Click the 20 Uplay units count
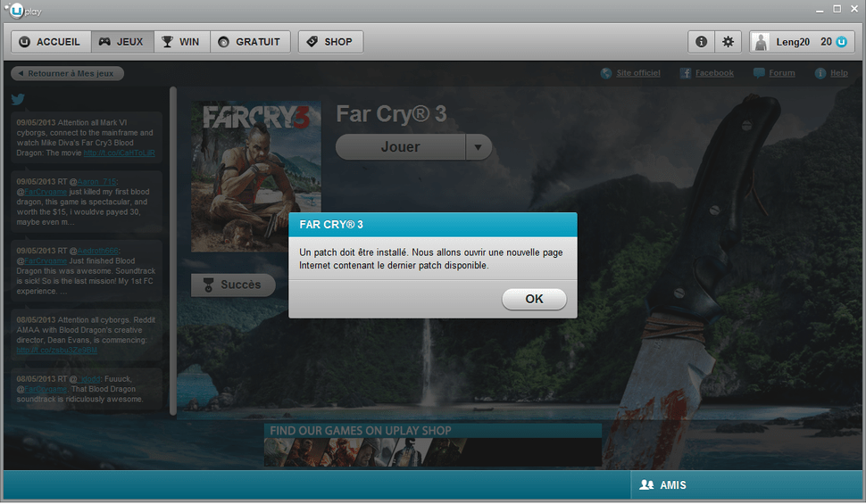866x504 pixels. click(x=826, y=42)
